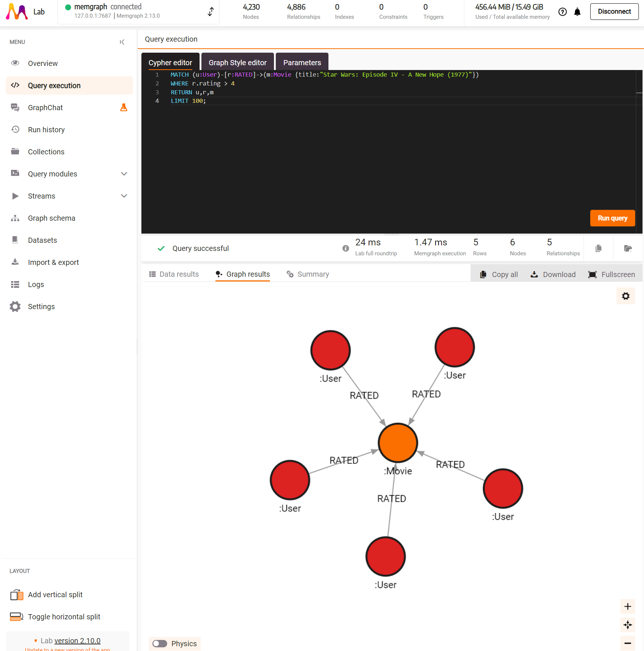This screenshot has height=651, width=644.
Task: Click the Run query button
Action: point(612,218)
